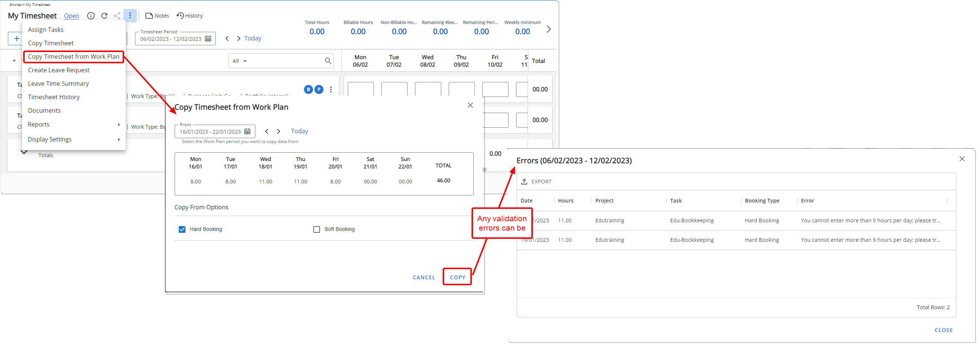The width and height of the screenshot is (980, 347).
Task: Click the blue P badge icon
Action: (319, 89)
